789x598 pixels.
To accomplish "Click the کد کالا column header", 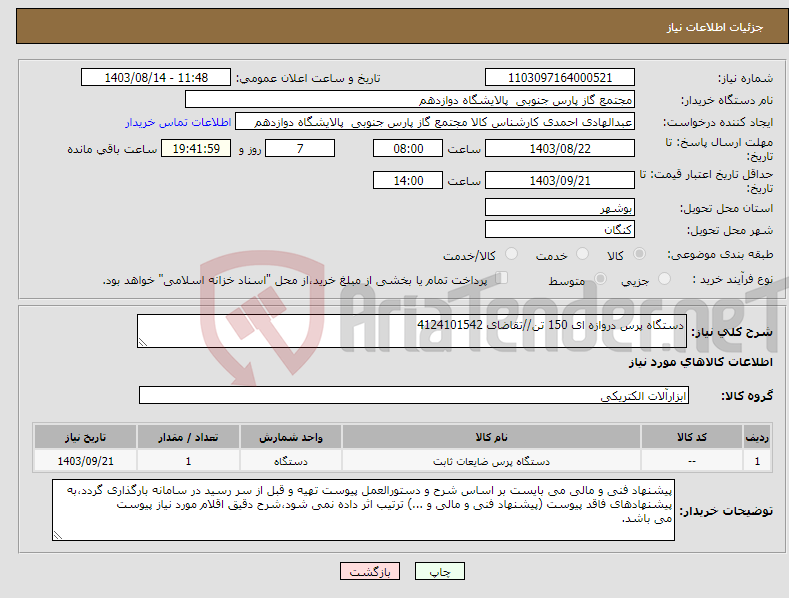I will 691,437.
